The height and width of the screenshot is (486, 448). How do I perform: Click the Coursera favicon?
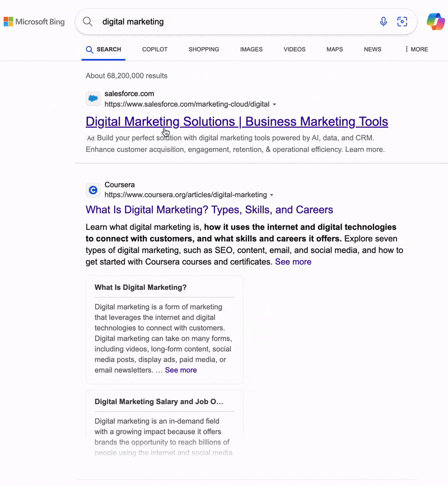pyautogui.click(x=93, y=190)
